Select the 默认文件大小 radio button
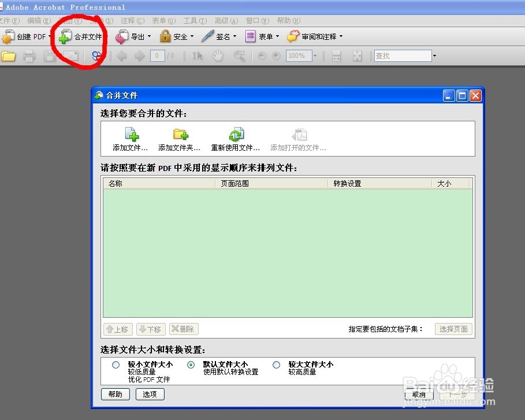Image resolution: width=525 pixels, height=420 pixels. pos(191,365)
